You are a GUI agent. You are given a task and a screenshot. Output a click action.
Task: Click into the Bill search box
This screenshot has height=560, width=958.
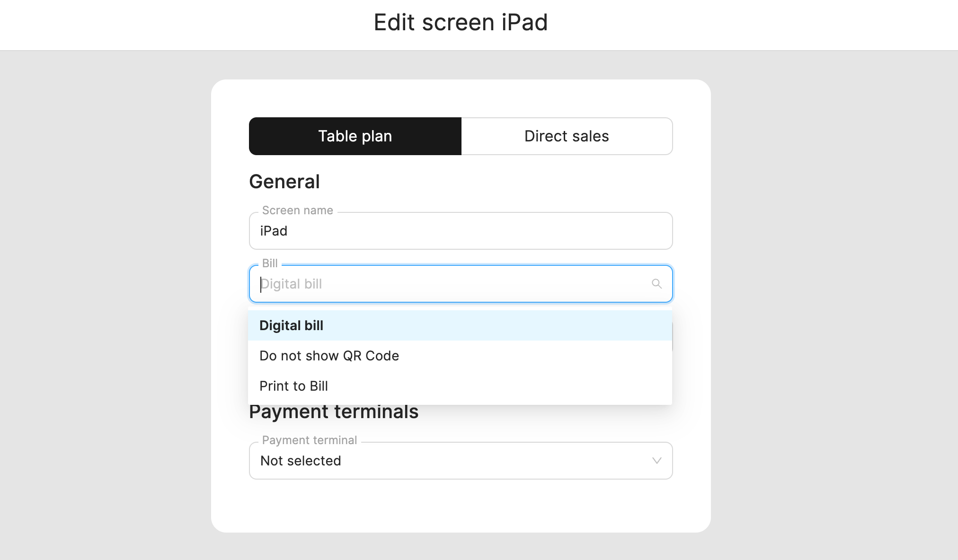[454, 284]
